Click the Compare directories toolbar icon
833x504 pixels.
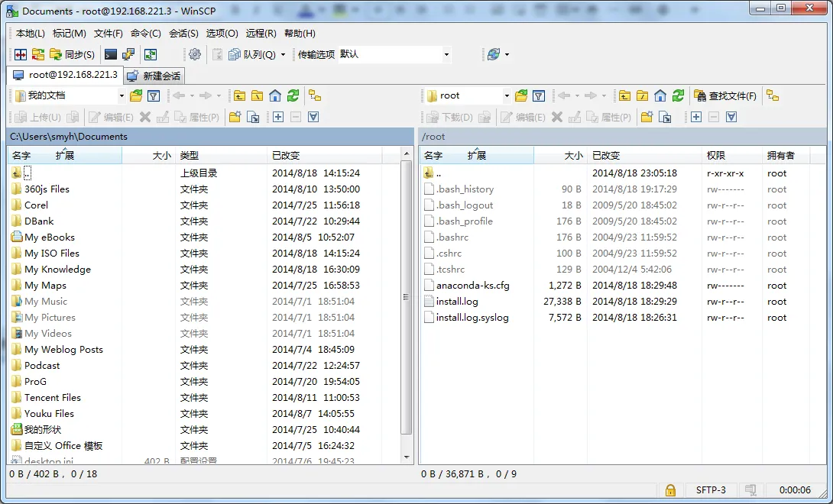(37, 54)
